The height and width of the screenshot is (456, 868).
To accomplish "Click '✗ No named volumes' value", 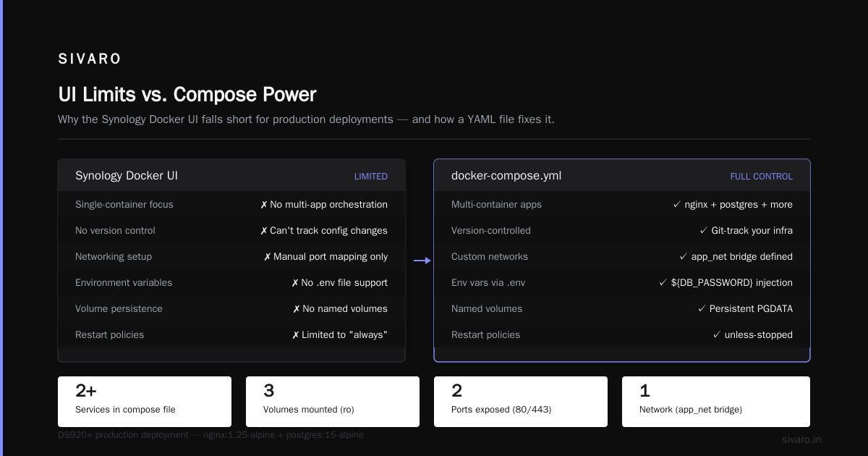I will pos(340,309).
